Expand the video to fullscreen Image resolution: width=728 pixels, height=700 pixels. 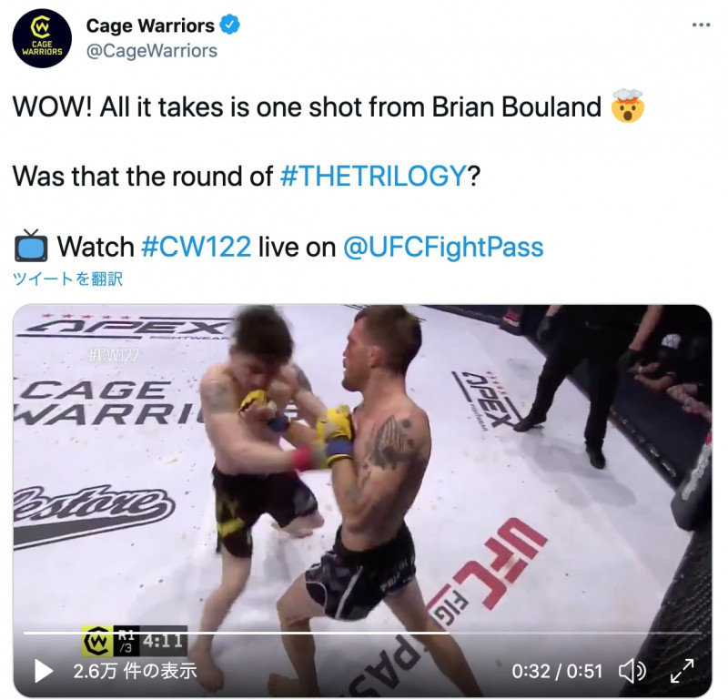pos(682,671)
